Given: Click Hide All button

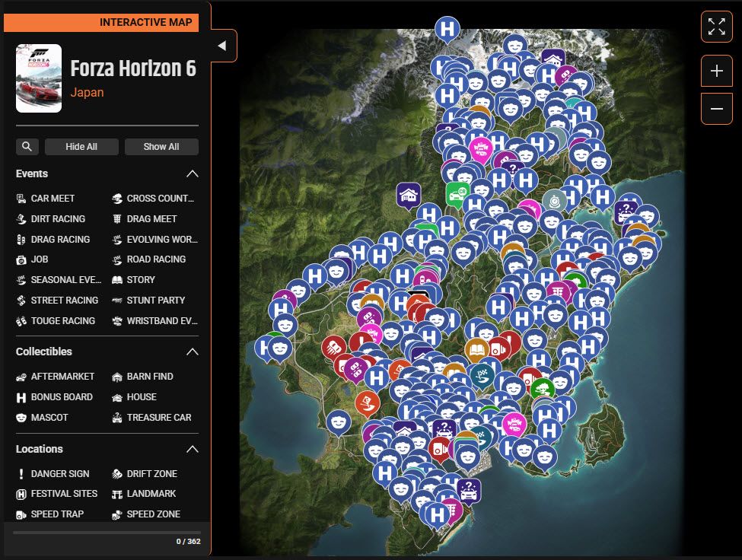Looking at the screenshot, I should coord(81,147).
